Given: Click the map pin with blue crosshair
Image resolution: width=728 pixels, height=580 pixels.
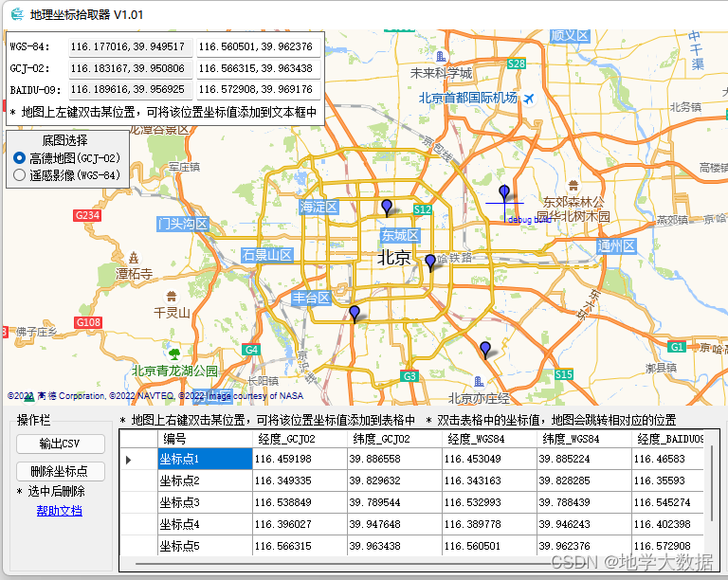Looking at the screenshot, I should (504, 193).
